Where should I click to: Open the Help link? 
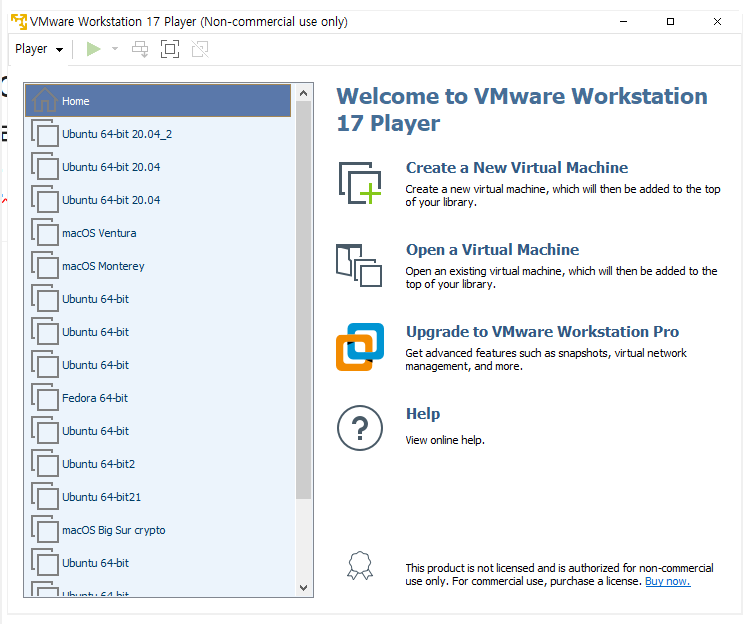(423, 414)
